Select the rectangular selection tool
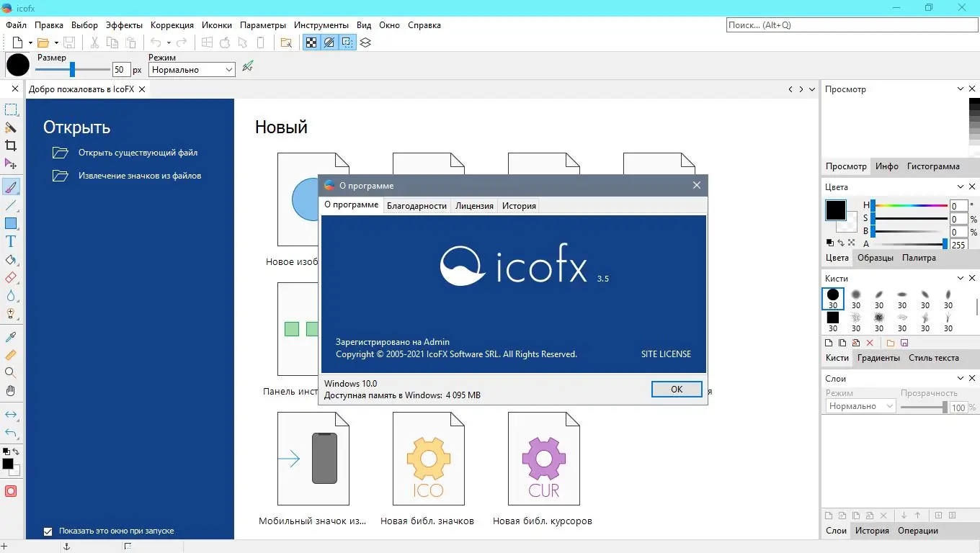The image size is (980, 553). [11, 109]
